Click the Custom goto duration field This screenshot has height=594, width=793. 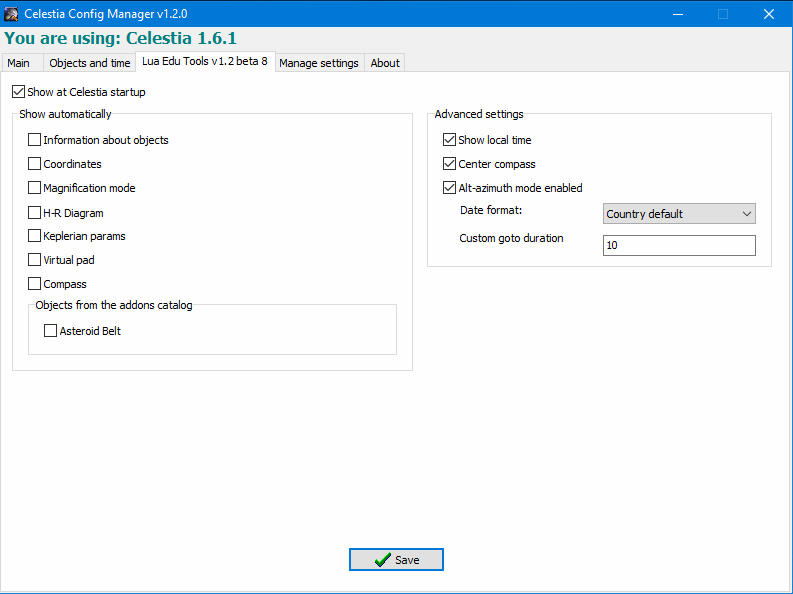click(x=679, y=245)
